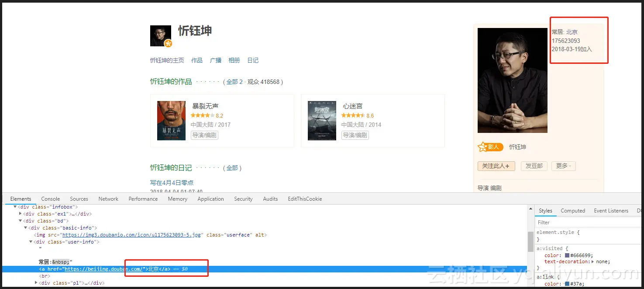Click 导演/编剧 tag under 暴裂无声
The width and height of the screenshot is (644, 289).
[204, 135]
